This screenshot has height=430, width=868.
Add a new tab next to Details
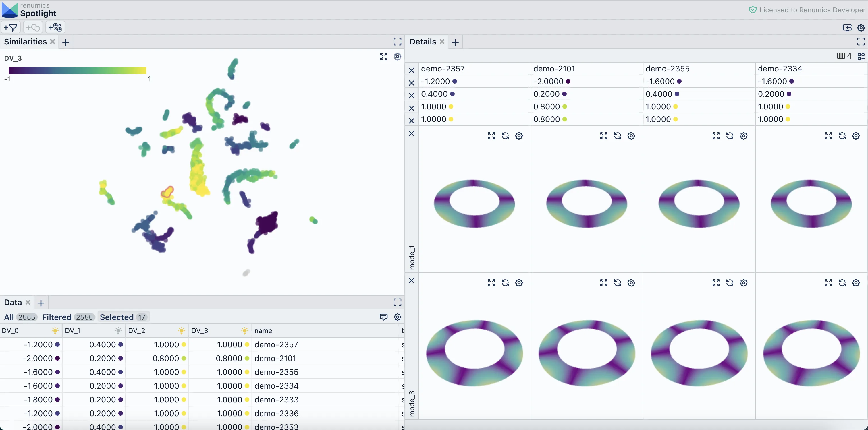click(455, 42)
